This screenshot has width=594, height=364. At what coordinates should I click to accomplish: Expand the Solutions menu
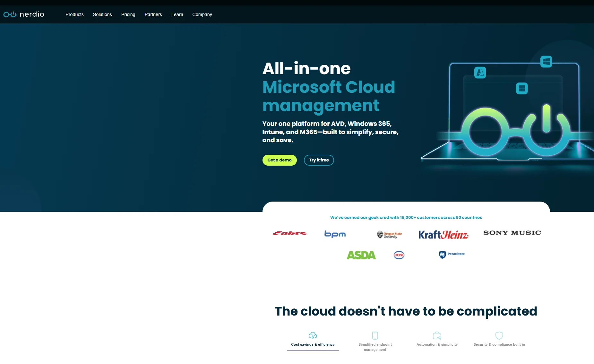click(102, 14)
